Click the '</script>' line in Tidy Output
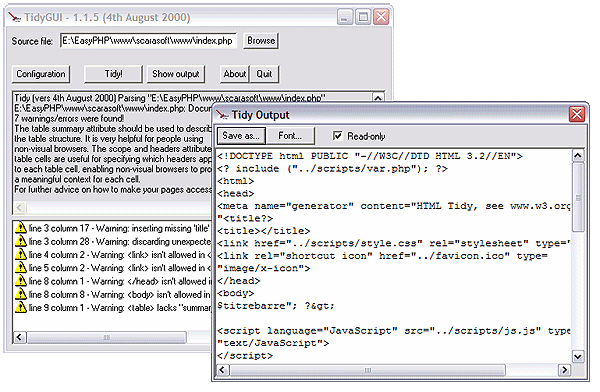Screen dimensions: 600x392 tap(245, 355)
